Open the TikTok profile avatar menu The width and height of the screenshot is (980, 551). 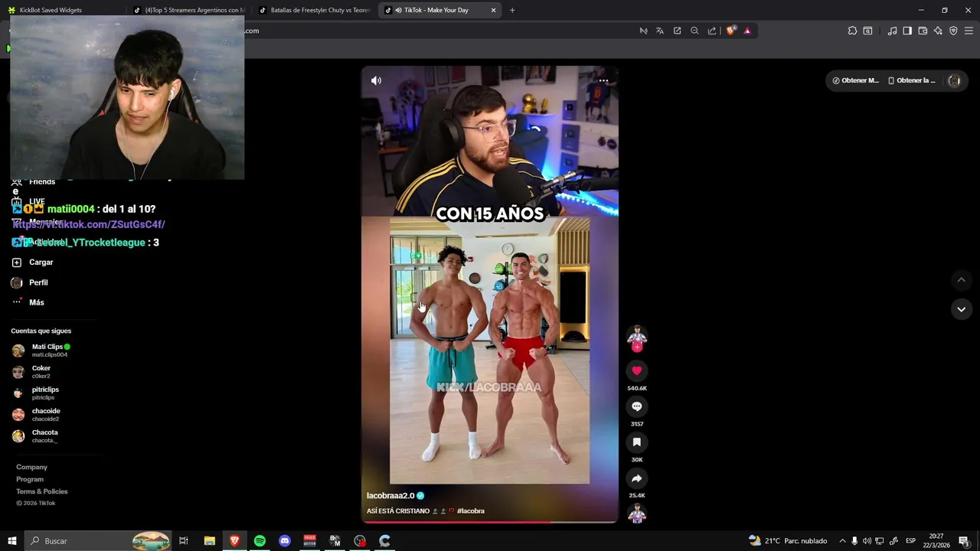tap(954, 80)
